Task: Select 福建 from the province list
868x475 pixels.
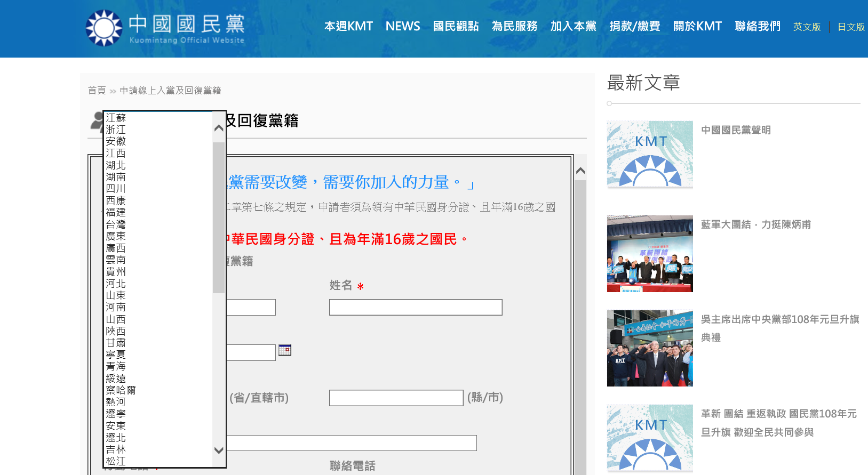Action: coord(116,212)
